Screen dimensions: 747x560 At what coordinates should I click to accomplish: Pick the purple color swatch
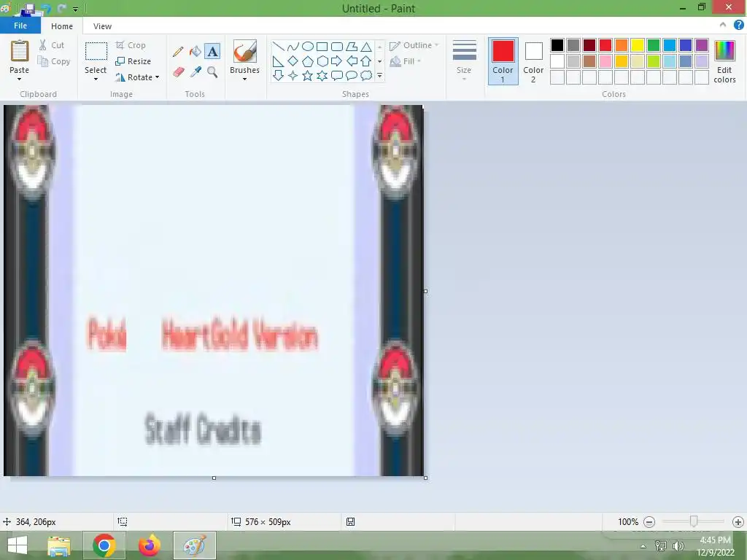pyautogui.click(x=702, y=45)
